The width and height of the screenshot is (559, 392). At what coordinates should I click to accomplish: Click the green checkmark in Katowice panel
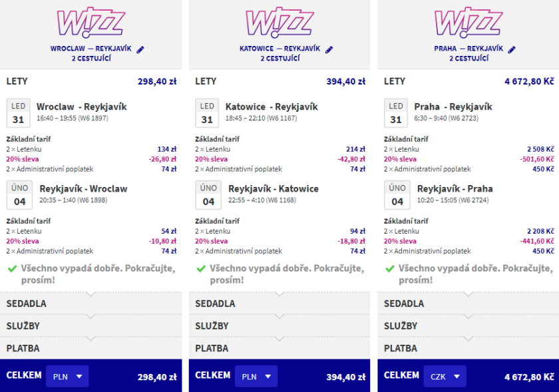(200, 268)
